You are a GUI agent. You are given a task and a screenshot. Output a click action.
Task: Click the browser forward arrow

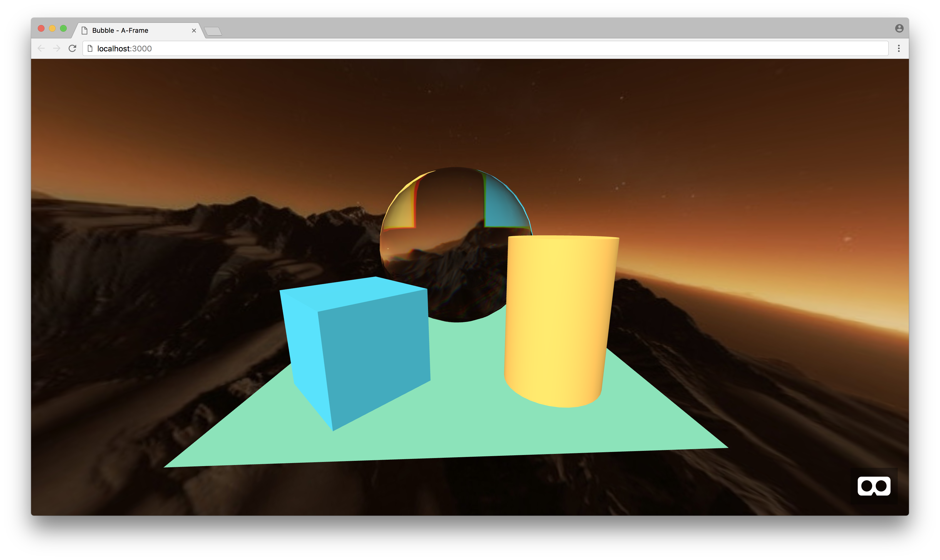point(57,48)
